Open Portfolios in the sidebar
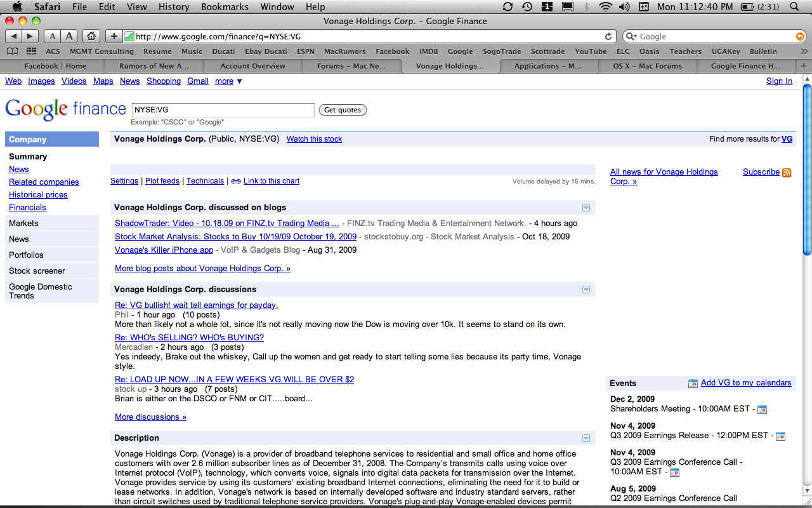This screenshot has width=812, height=508. [x=52, y=255]
